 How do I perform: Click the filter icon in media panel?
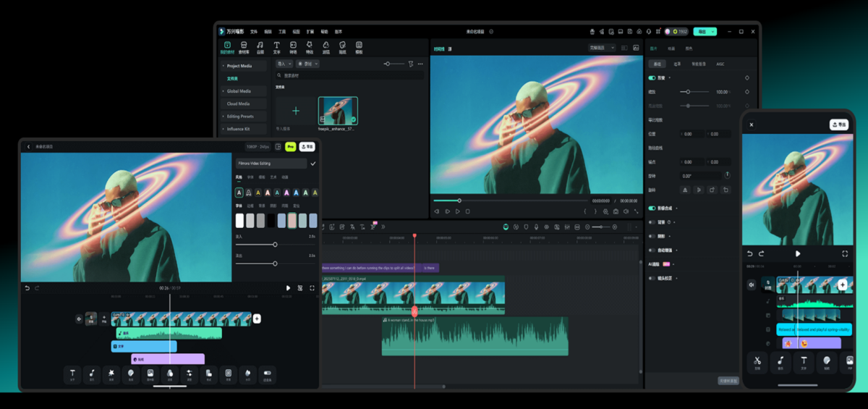tap(410, 64)
